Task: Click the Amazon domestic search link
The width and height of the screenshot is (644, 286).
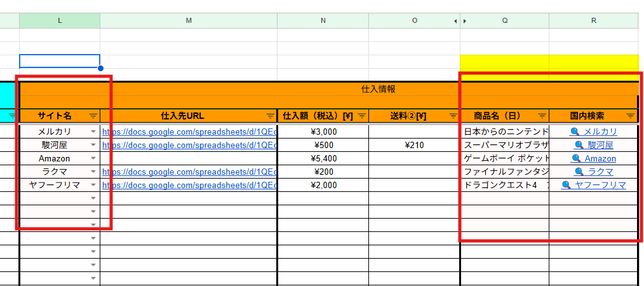Action: 593,158
